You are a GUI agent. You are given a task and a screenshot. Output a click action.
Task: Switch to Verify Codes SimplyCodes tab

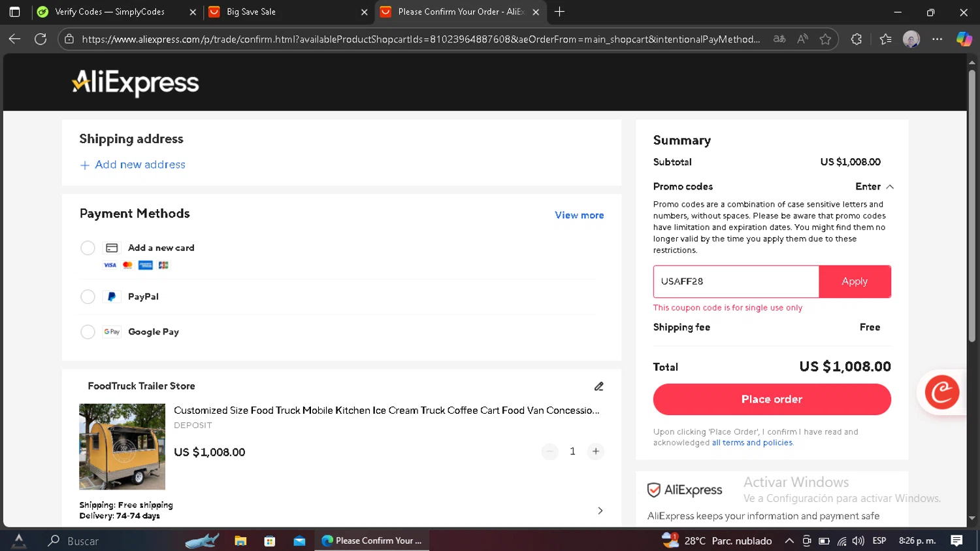[109, 12]
